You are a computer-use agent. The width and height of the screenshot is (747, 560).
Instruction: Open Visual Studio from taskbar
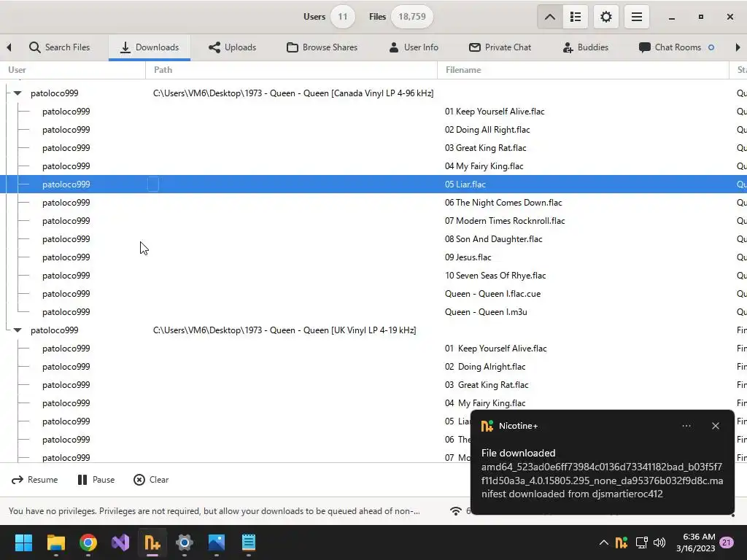[120, 542]
